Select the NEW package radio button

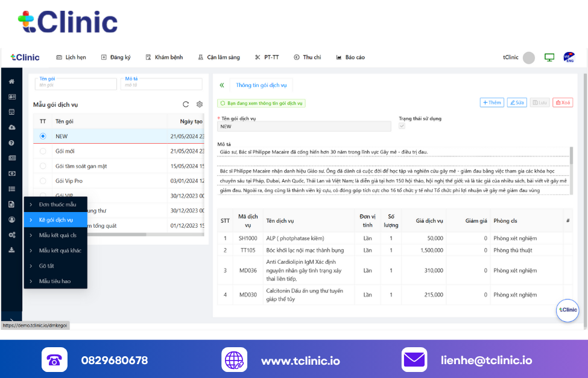pos(43,136)
